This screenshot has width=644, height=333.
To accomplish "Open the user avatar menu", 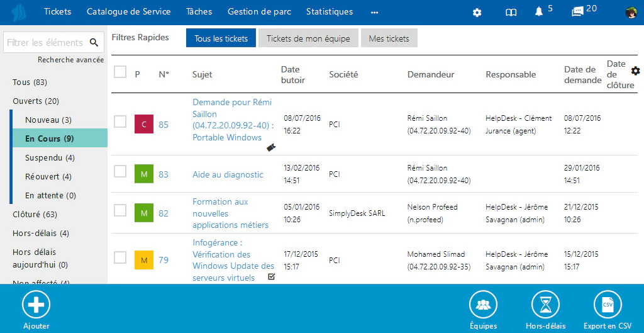I will click(x=631, y=13).
